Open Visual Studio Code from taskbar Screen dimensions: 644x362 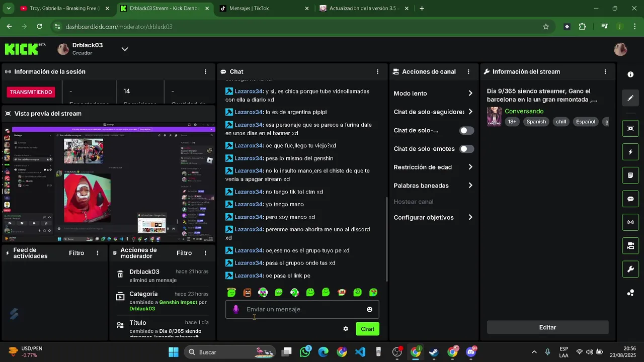click(360, 352)
